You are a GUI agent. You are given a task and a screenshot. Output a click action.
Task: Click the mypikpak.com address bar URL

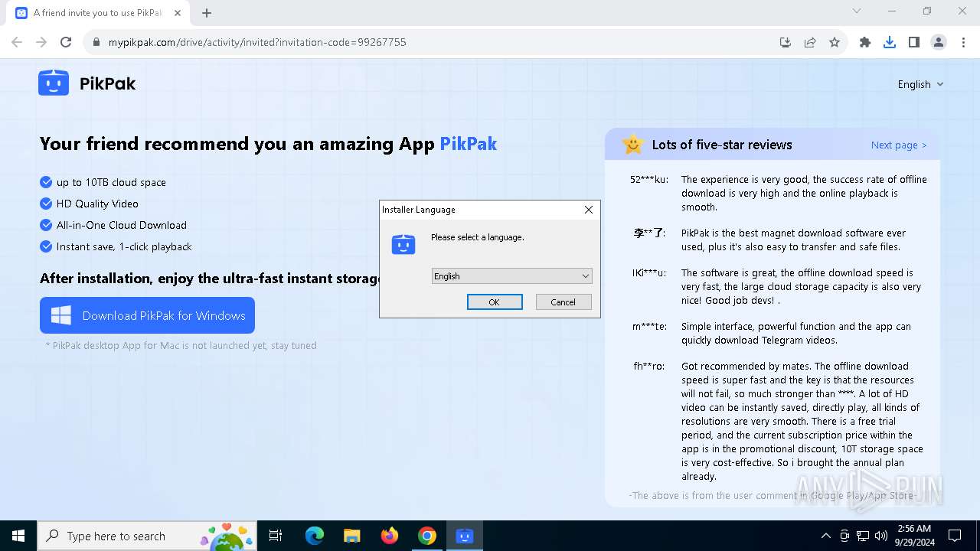point(257,42)
